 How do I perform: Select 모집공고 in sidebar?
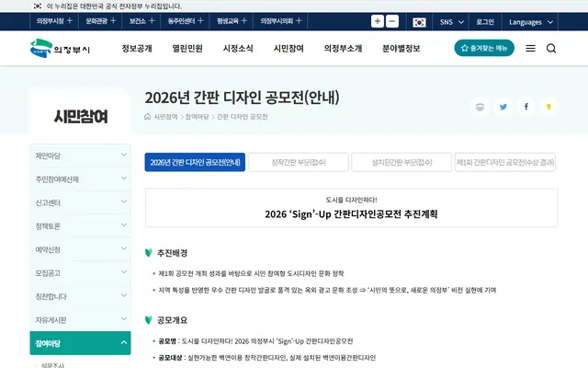coord(48,273)
